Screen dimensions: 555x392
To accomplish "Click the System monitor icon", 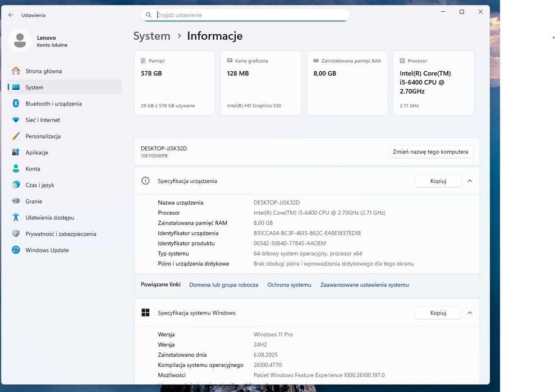I will (x=16, y=87).
